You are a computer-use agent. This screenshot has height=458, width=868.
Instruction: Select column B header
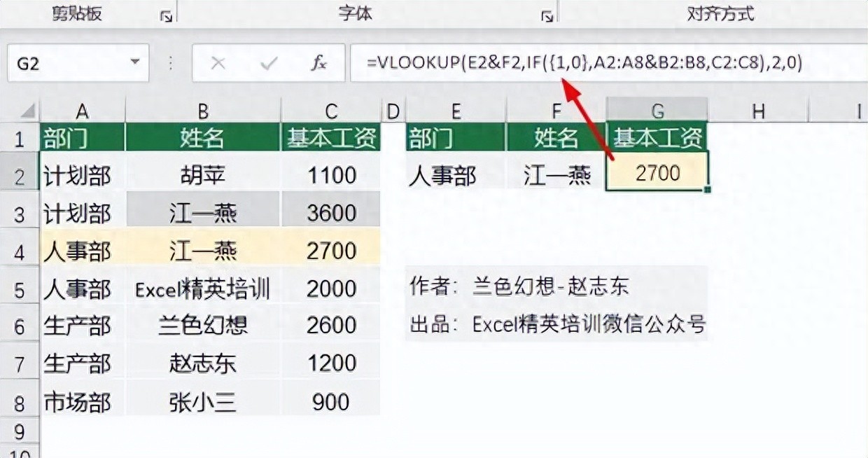pyautogui.click(x=203, y=111)
